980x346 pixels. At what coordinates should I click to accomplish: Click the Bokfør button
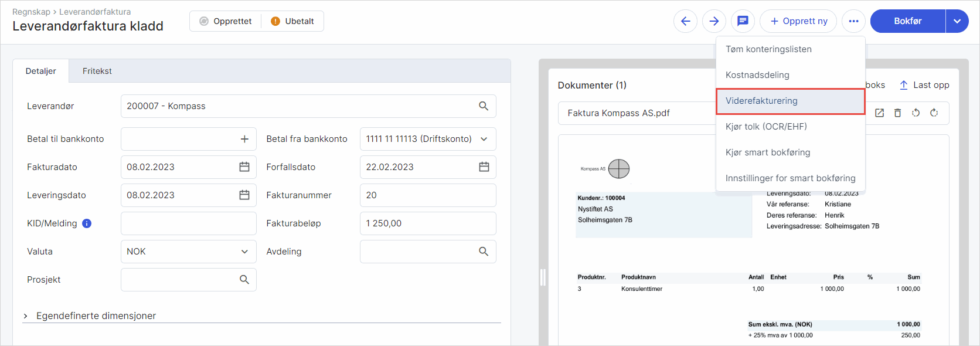pos(907,21)
